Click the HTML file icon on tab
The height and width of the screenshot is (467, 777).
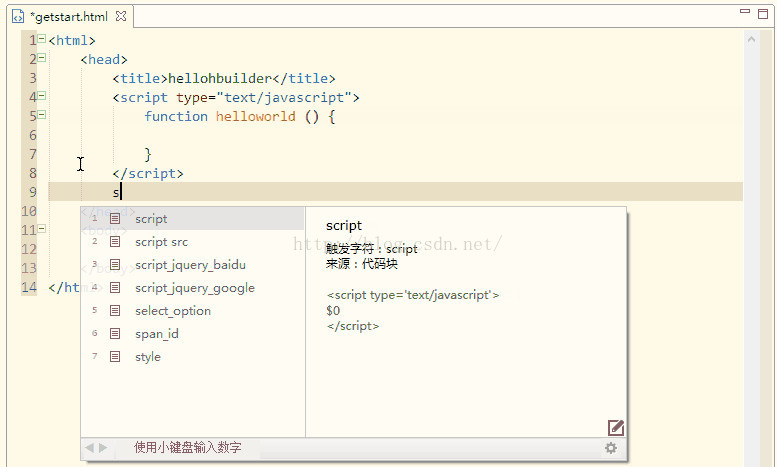click(18, 16)
